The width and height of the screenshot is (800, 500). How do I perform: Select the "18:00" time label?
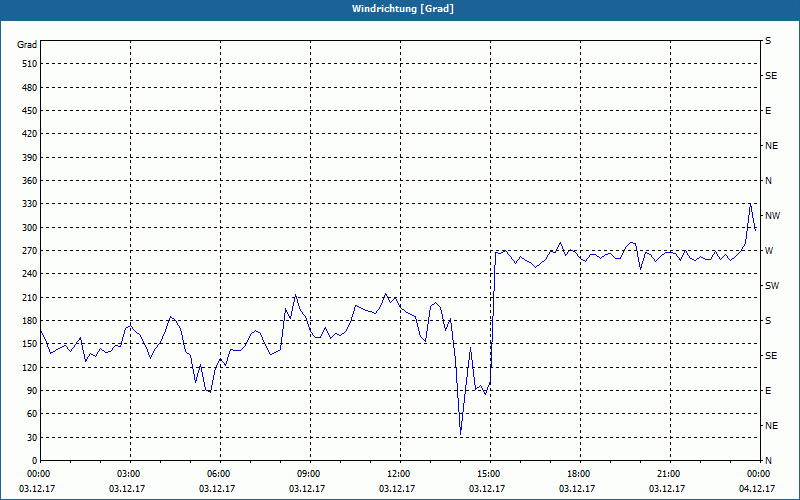(577, 474)
